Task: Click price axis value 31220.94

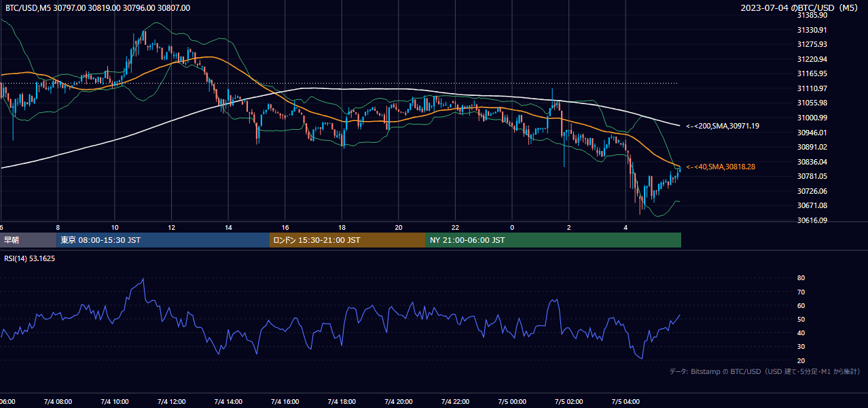Action: [x=812, y=59]
